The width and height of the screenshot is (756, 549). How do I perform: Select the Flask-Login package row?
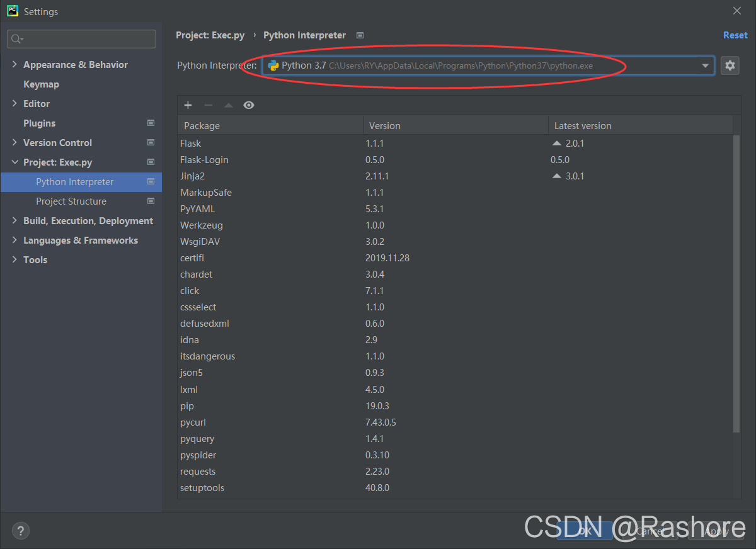pos(455,160)
